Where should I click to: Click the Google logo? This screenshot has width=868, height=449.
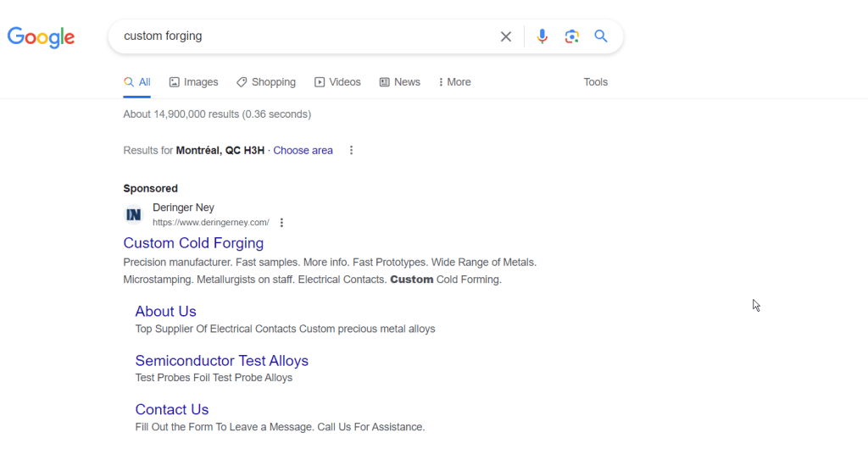click(x=41, y=37)
